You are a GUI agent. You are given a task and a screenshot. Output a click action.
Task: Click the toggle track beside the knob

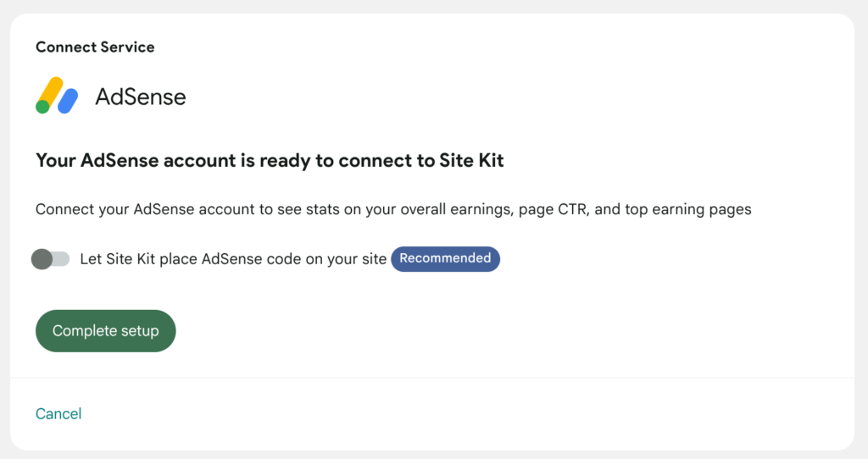61,259
